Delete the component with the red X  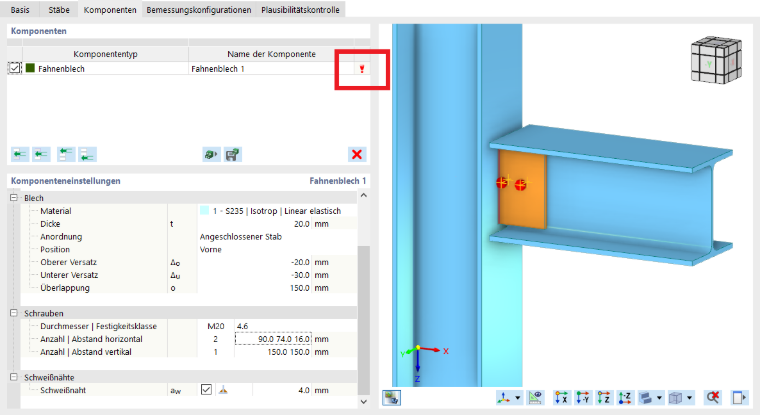(x=357, y=155)
